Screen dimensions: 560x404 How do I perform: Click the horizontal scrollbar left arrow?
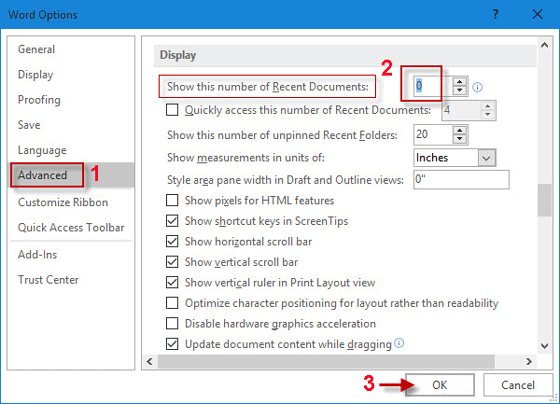click(x=150, y=361)
